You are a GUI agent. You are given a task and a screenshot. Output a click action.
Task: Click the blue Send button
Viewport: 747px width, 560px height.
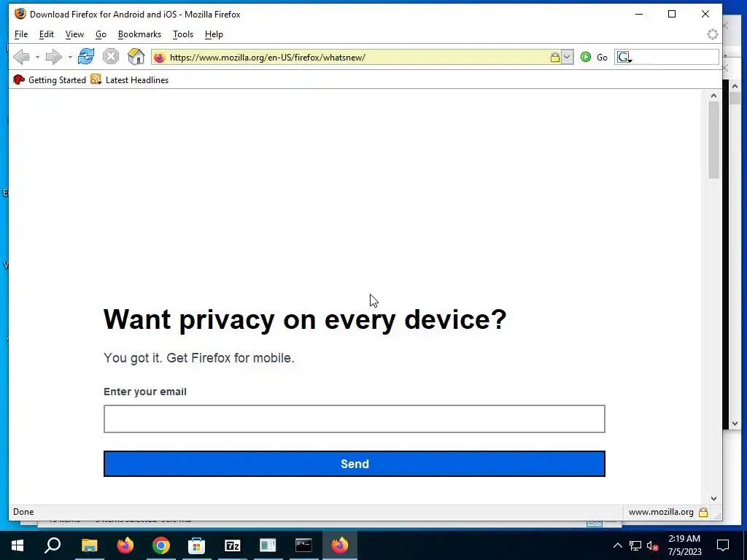pyautogui.click(x=354, y=464)
